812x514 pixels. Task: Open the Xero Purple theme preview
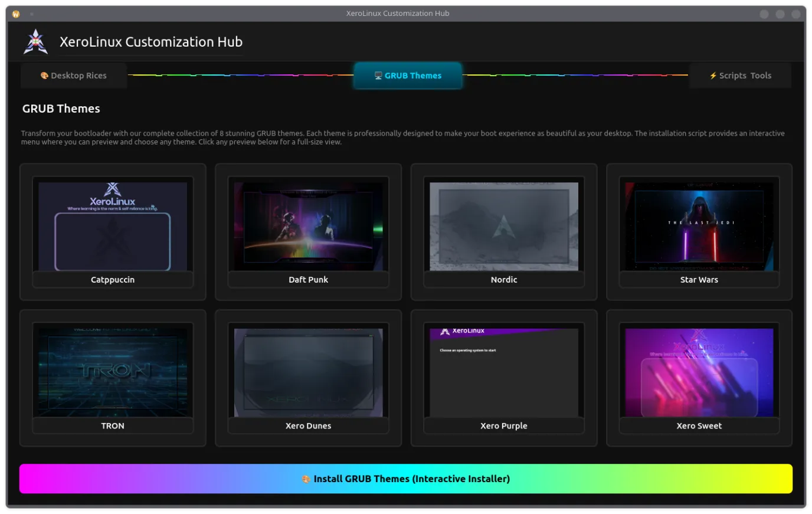(503, 372)
